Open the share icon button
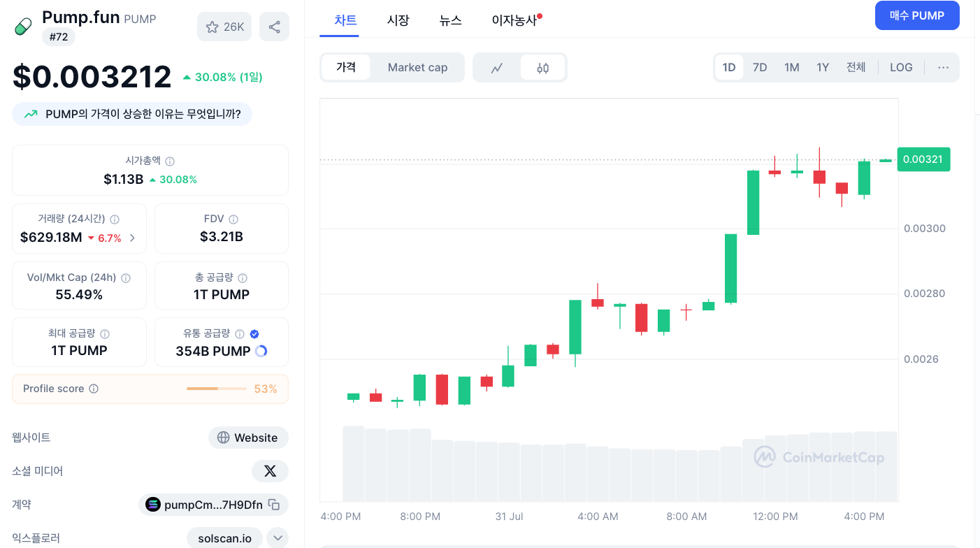980x548 pixels. 274,27
